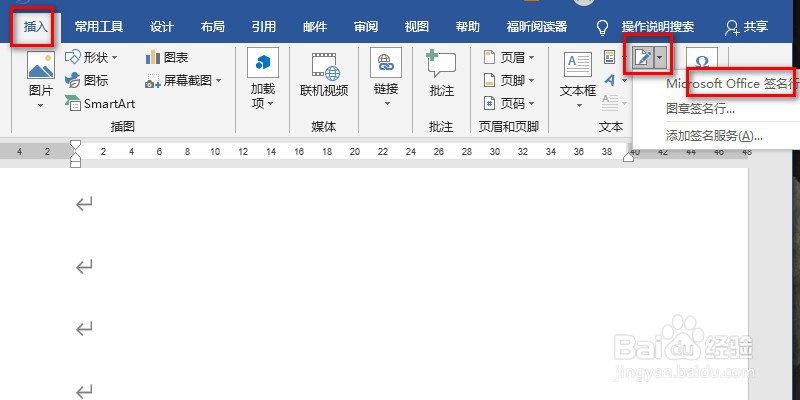Click the 图片 (Pictures) icon
800x400 pixels.
click(41, 65)
